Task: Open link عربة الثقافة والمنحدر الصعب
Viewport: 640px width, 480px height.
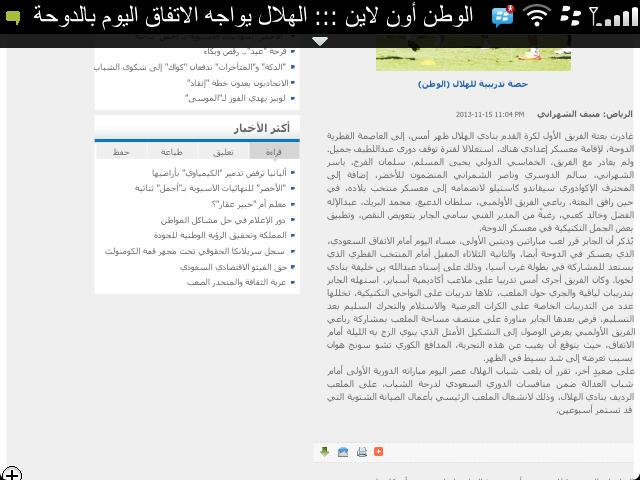Action: point(236,282)
